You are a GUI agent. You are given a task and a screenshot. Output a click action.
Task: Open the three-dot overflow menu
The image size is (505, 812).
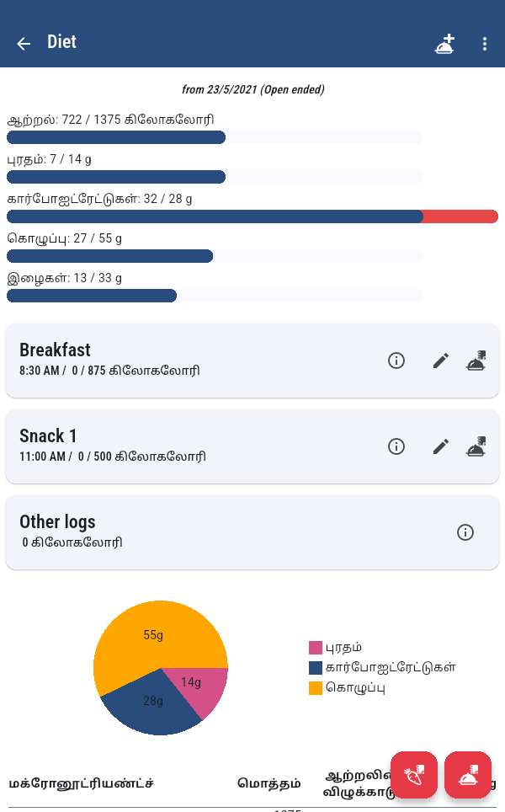[485, 44]
